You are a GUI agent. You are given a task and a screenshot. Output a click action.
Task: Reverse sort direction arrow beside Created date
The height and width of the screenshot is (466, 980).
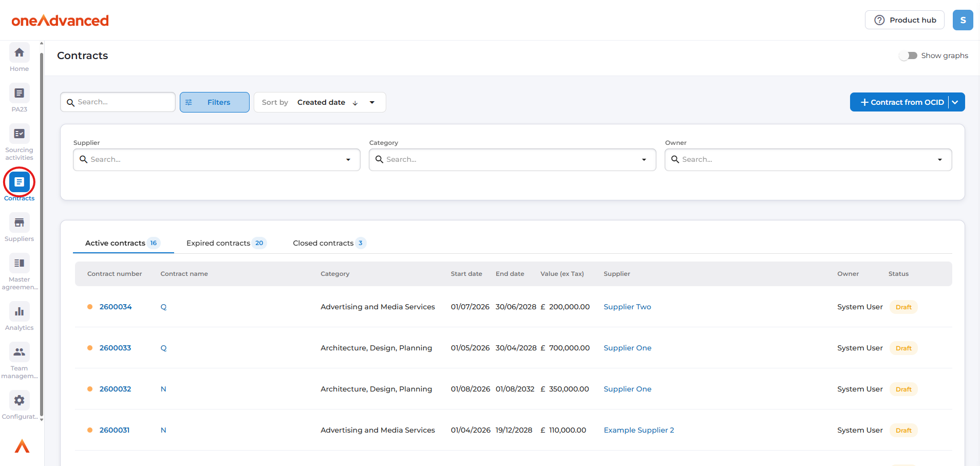tap(355, 103)
